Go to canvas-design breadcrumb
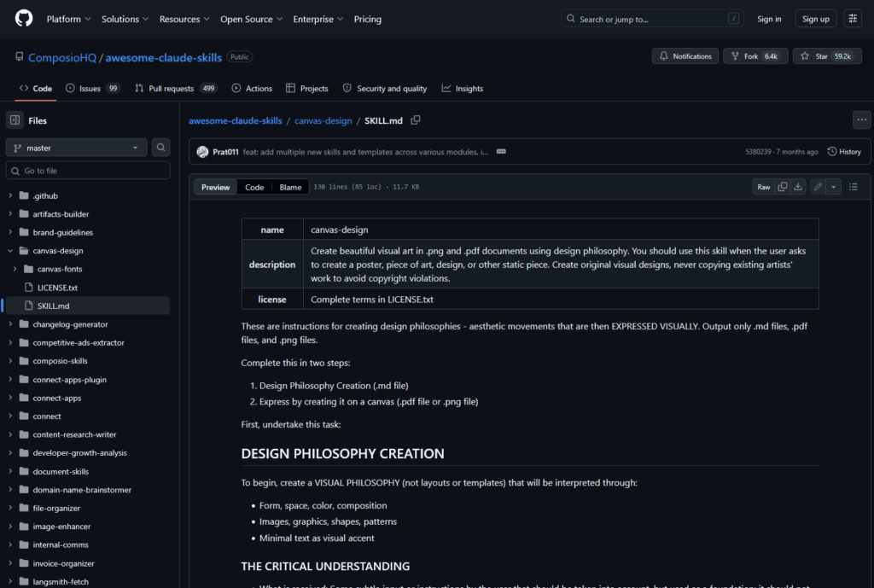Screen dimensions: 874x588 click(x=323, y=120)
